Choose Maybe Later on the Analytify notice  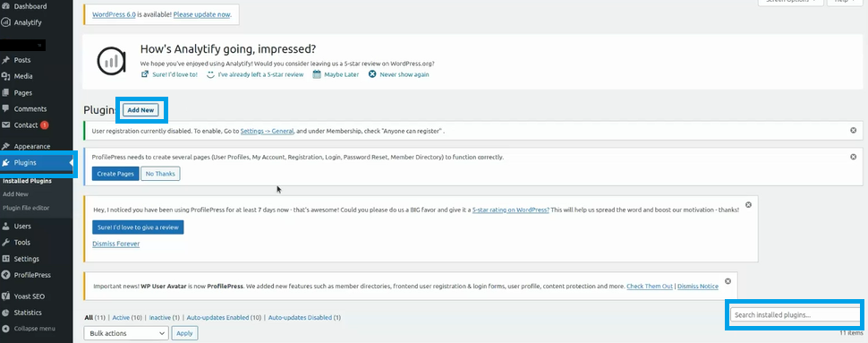pos(342,74)
